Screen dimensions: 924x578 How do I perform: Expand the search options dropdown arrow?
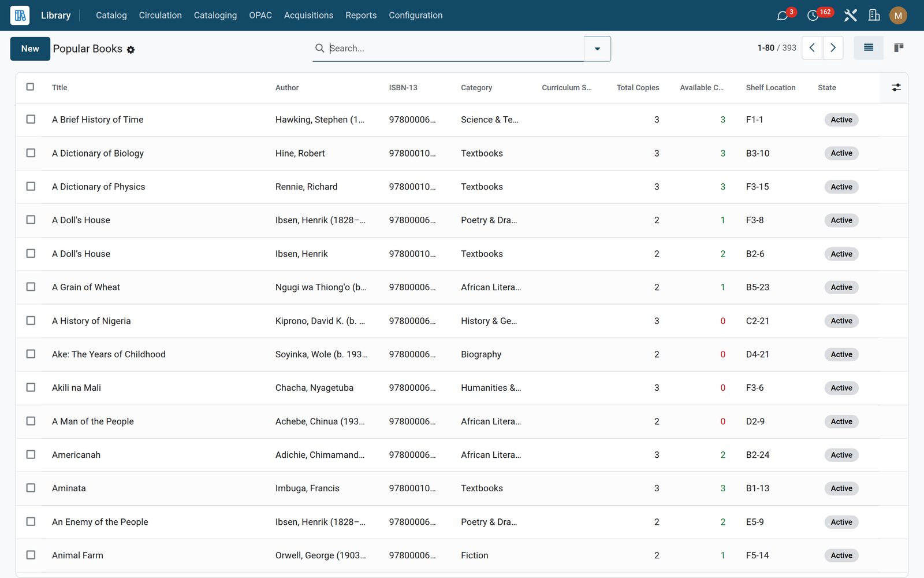[x=597, y=49]
